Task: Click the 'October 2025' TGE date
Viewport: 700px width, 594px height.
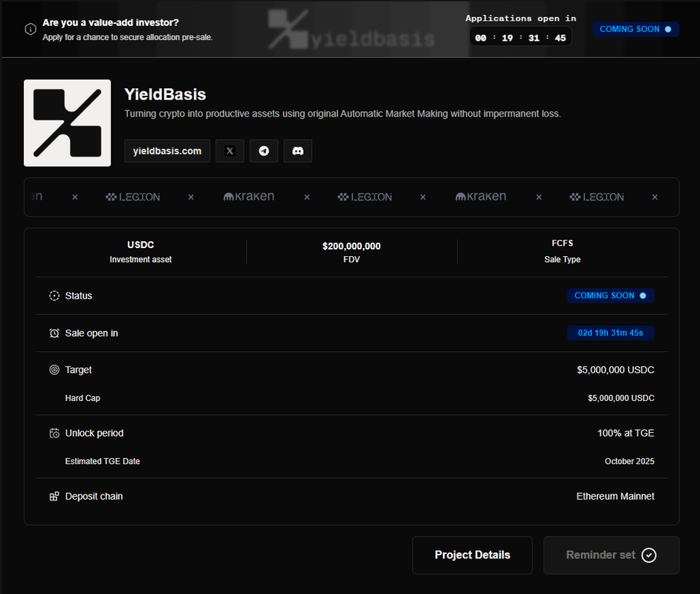Action: pos(629,462)
